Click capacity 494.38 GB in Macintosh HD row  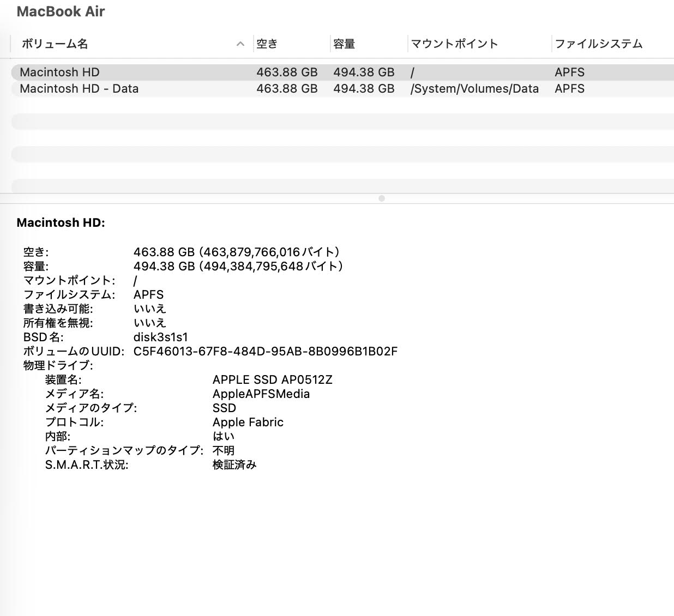pyautogui.click(x=364, y=73)
